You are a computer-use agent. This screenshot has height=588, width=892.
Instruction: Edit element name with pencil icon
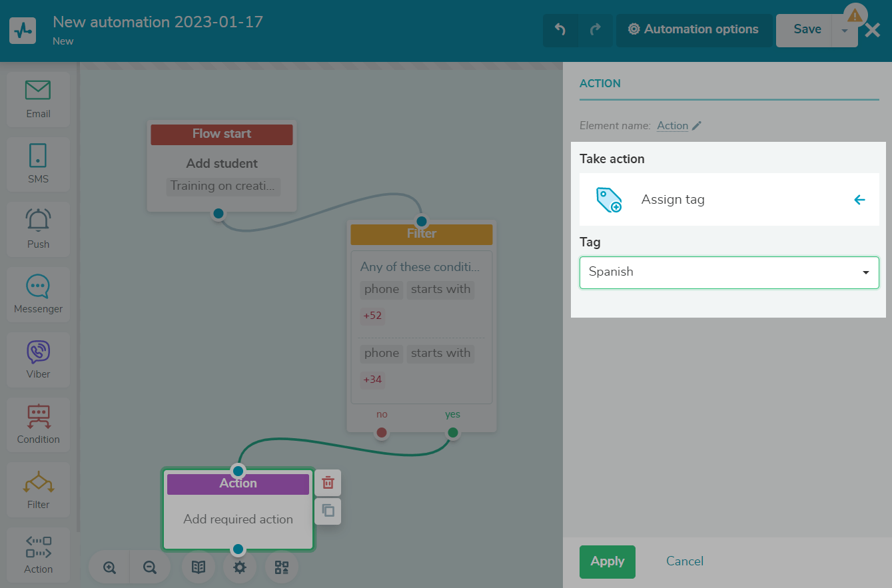pos(697,125)
